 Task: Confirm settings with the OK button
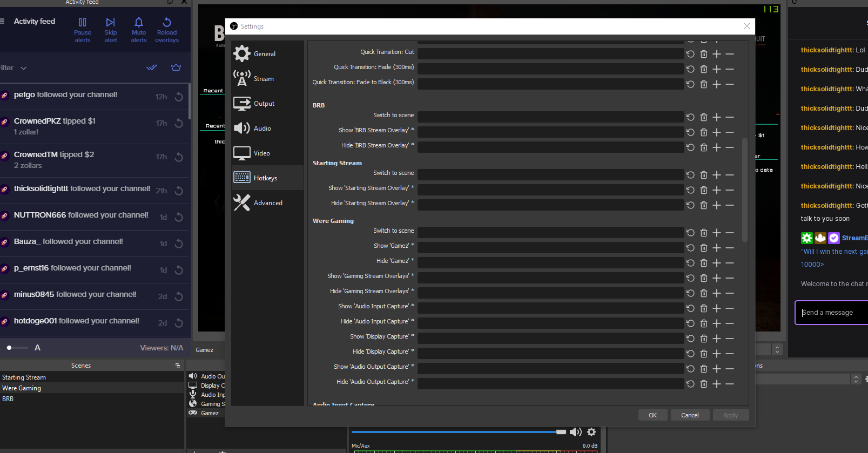pyautogui.click(x=652, y=415)
